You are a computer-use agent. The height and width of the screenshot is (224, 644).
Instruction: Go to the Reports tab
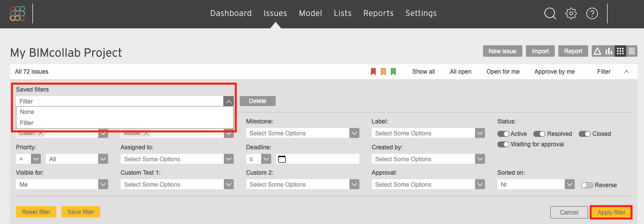tap(378, 13)
